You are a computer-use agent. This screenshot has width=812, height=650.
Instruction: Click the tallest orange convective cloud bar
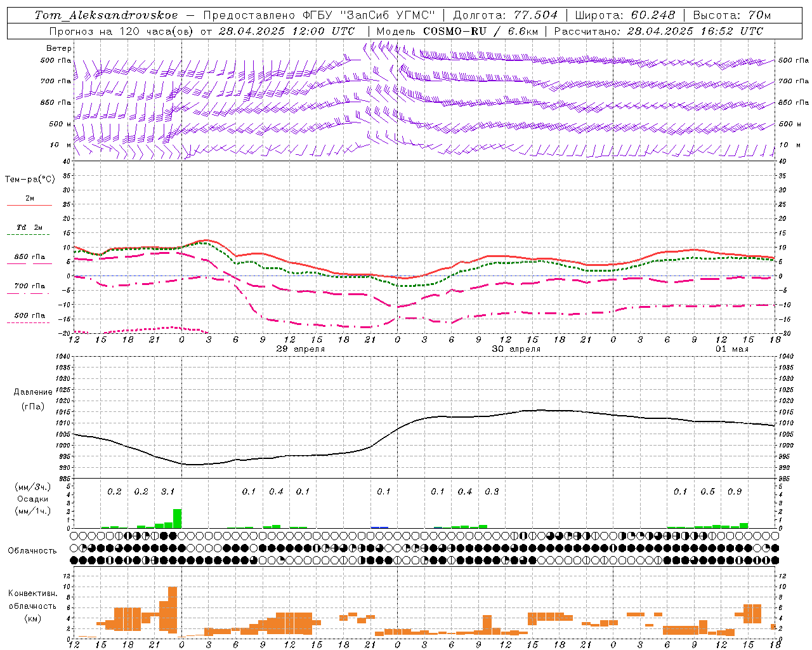[x=173, y=610]
